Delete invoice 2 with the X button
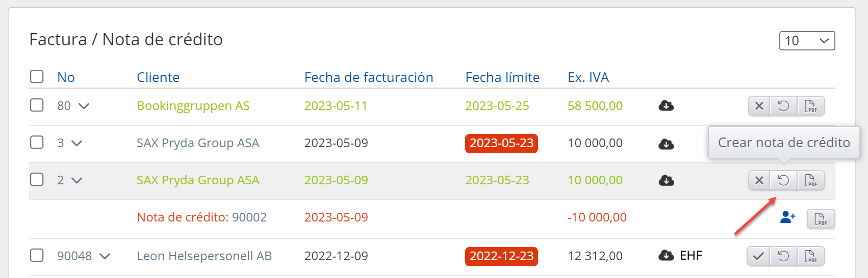Screen dimensions: 868x278 point(759,180)
